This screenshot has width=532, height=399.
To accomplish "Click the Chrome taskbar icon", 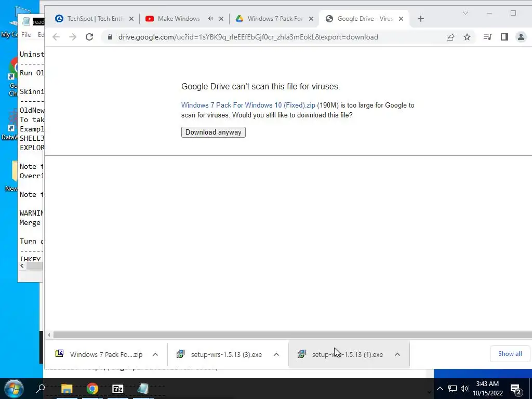I will point(92,389).
